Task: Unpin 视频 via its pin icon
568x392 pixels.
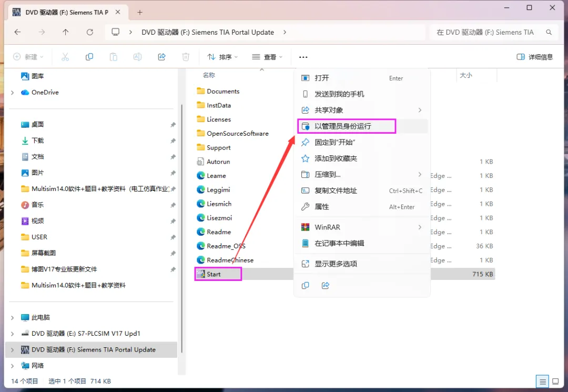Action: click(173, 221)
